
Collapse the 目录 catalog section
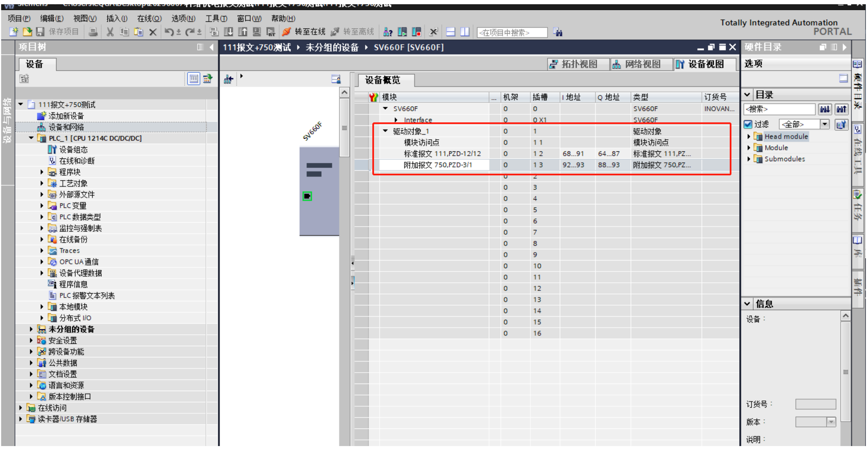(x=747, y=95)
